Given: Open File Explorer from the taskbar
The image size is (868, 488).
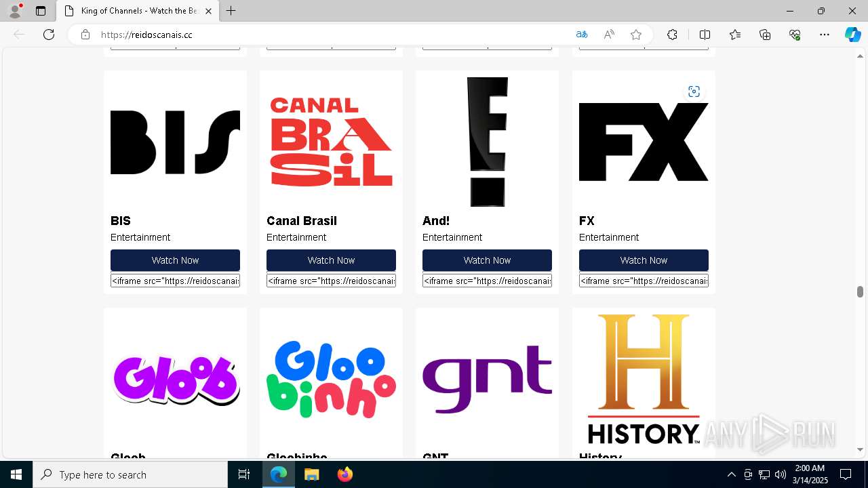Looking at the screenshot, I should (x=311, y=474).
